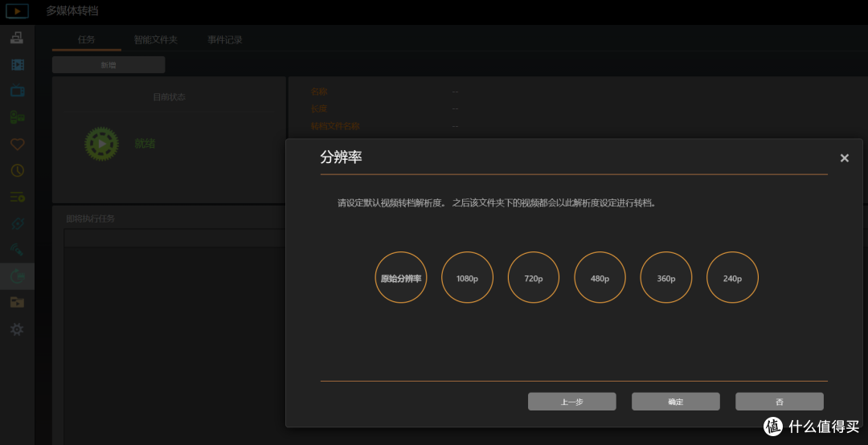Open the settings gear icon in sidebar
The width and height of the screenshot is (868, 445).
(17, 329)
